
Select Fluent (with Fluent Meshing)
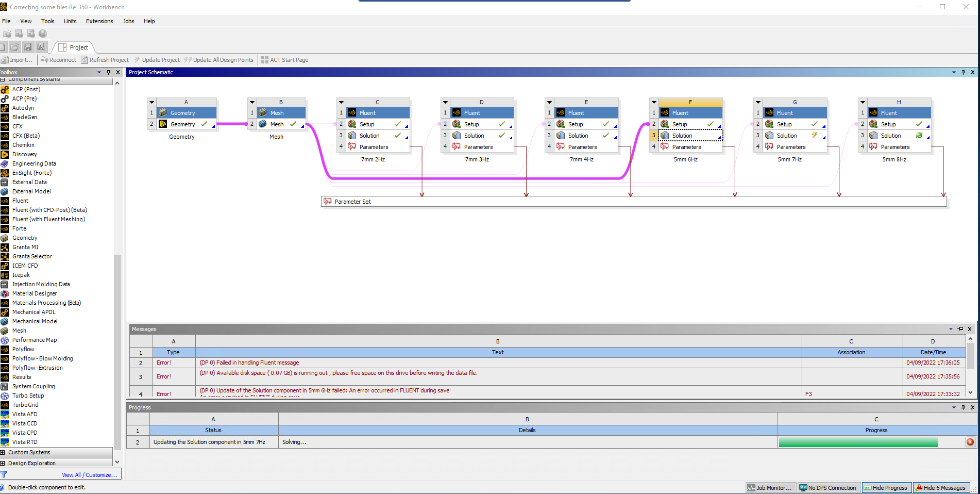[48, 219]
